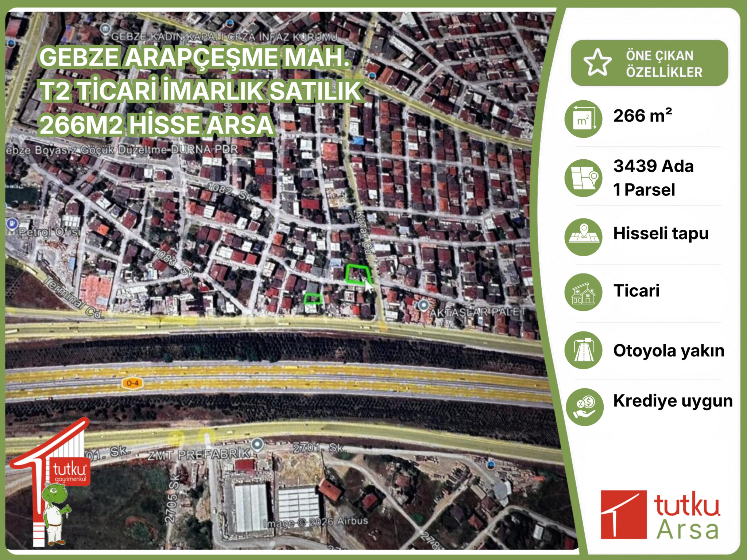Click the tutku Arsa logo
Viewport: 747px width, 560px height.
(660, 514)
